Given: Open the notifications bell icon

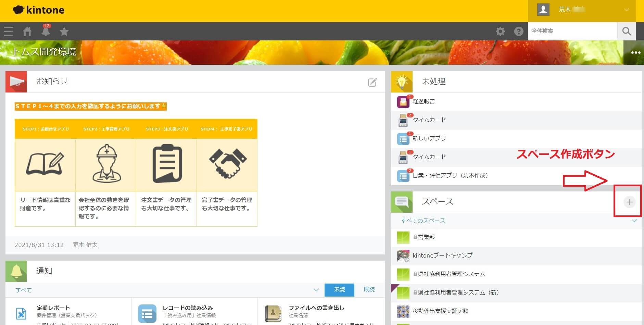Looking at the screenshot, I should tap(46, 31).
